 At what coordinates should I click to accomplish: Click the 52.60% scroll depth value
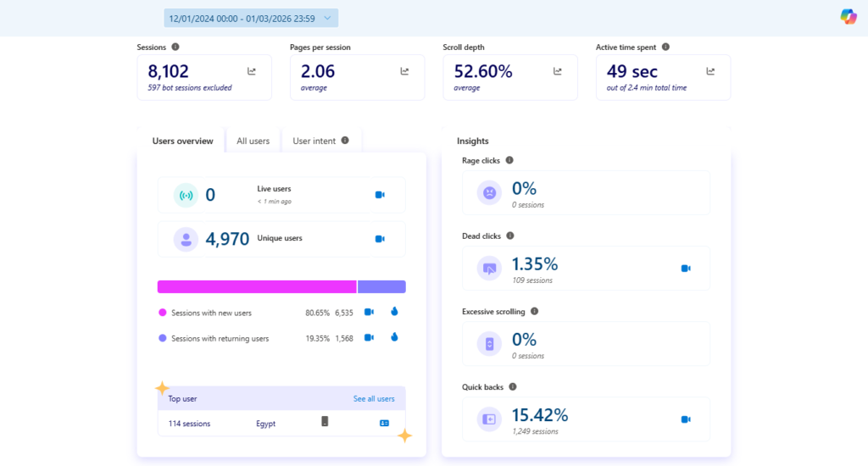tap(483, 71)
